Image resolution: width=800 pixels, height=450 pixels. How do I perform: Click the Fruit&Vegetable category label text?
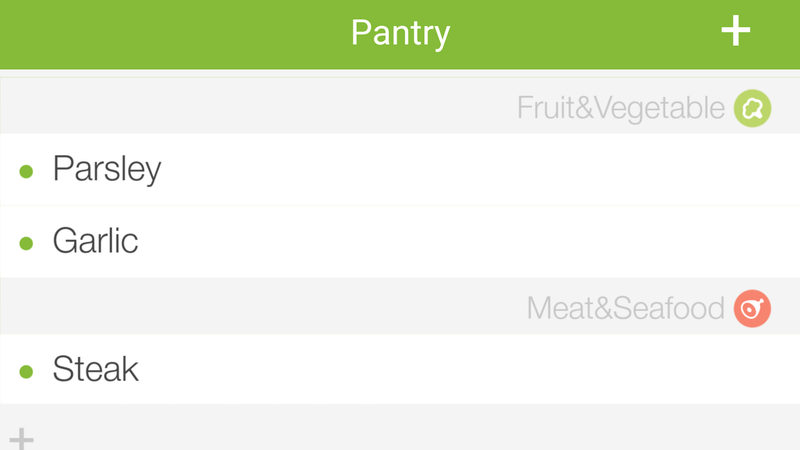621,108
